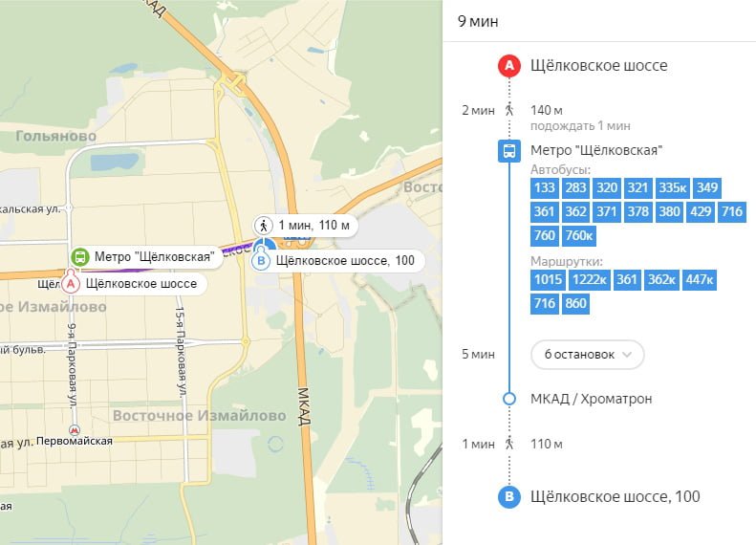Click the Гольяново district label on map
Viewport: 756px width, 545px height.
coord(56,137)
